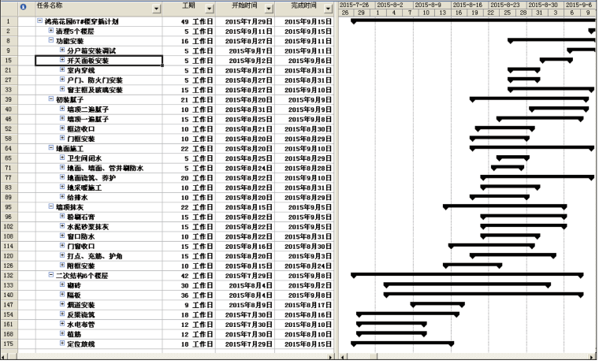Select the row 132 header
This screenshot has height=364, width=599.
pyautogui.click(x=8, y=275)
